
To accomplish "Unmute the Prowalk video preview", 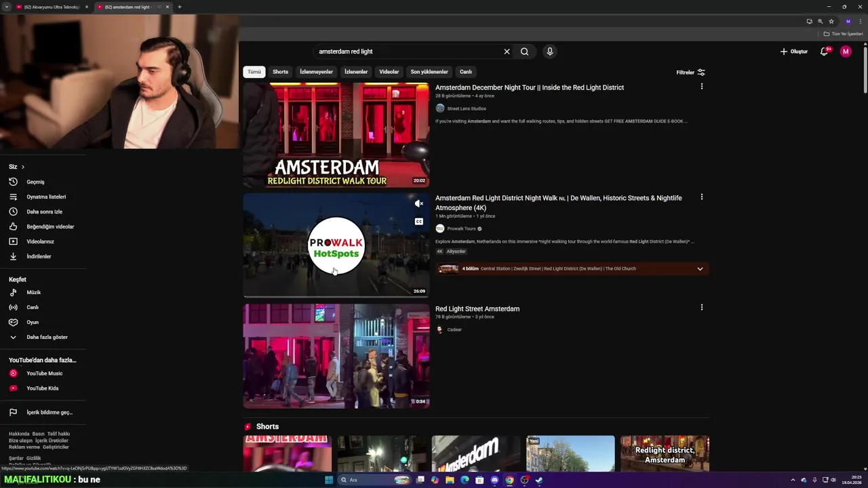I will (x=419, y=203).
